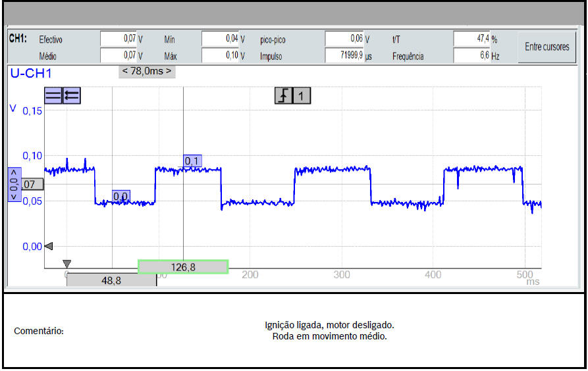The height and width of the screenshot is (371, 588).
Task: Click the t/T percentage field
Action: [472, 39]
